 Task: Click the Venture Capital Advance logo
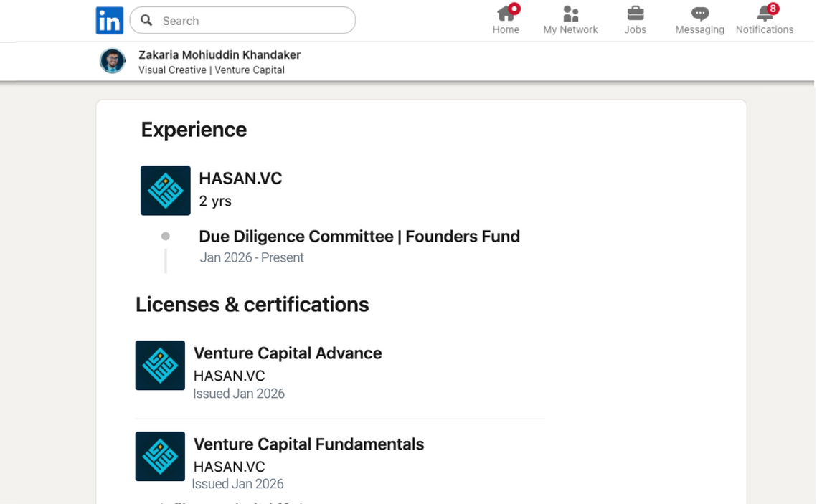[x=160, y=366]
